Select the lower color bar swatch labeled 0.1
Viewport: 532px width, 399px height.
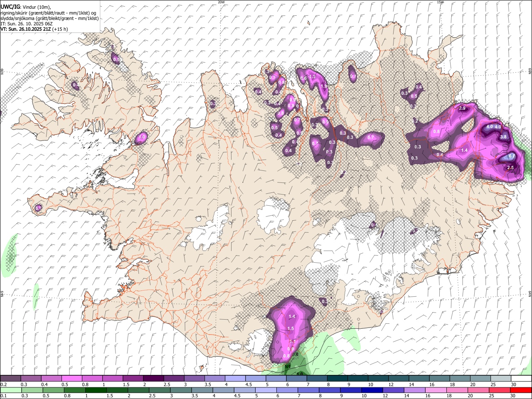11,390
